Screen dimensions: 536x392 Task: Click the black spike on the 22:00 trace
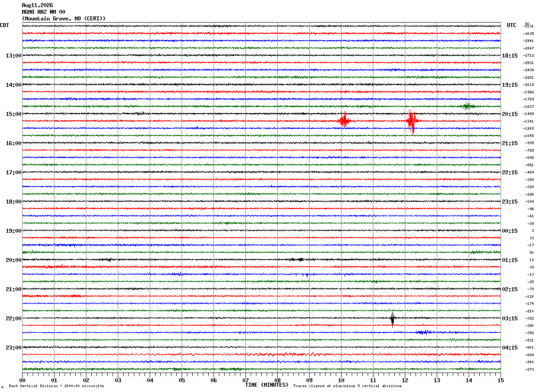(x=392, y=319)
